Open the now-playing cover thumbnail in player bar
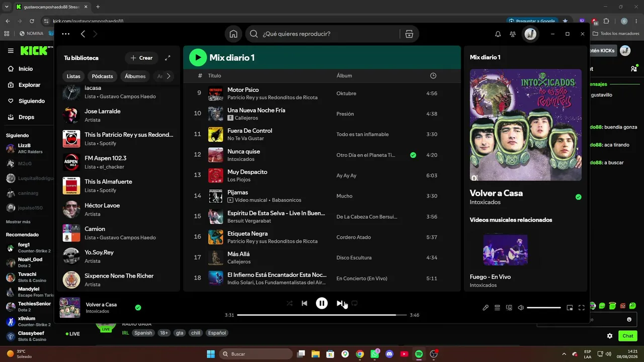 (70, 308)
